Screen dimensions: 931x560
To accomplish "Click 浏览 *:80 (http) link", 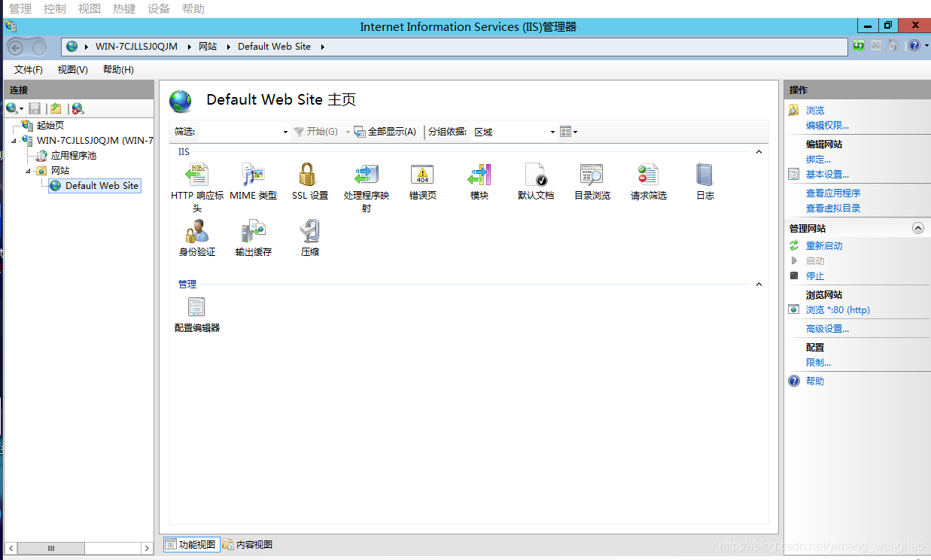I will [x=838, y=310].
